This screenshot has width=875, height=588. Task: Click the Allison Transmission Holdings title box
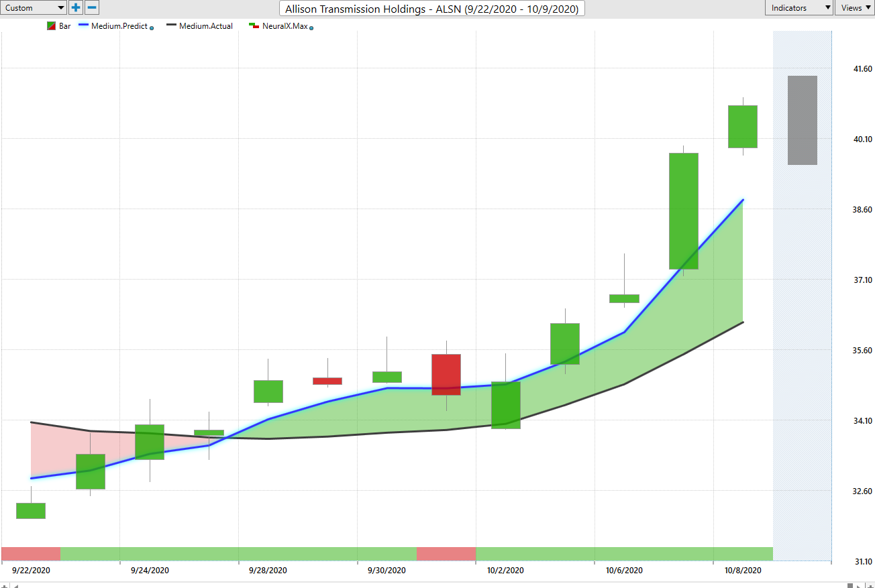pos(433,9)
